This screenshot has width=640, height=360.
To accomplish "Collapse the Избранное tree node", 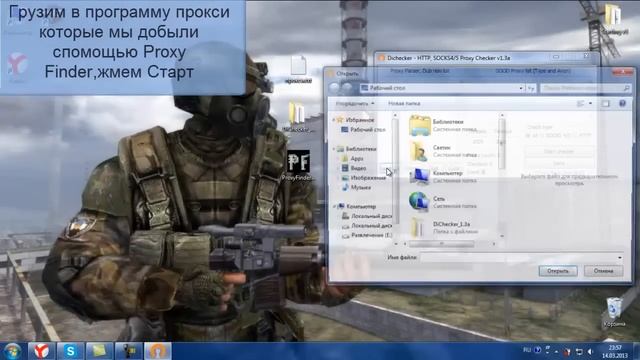I will point(334,120).
